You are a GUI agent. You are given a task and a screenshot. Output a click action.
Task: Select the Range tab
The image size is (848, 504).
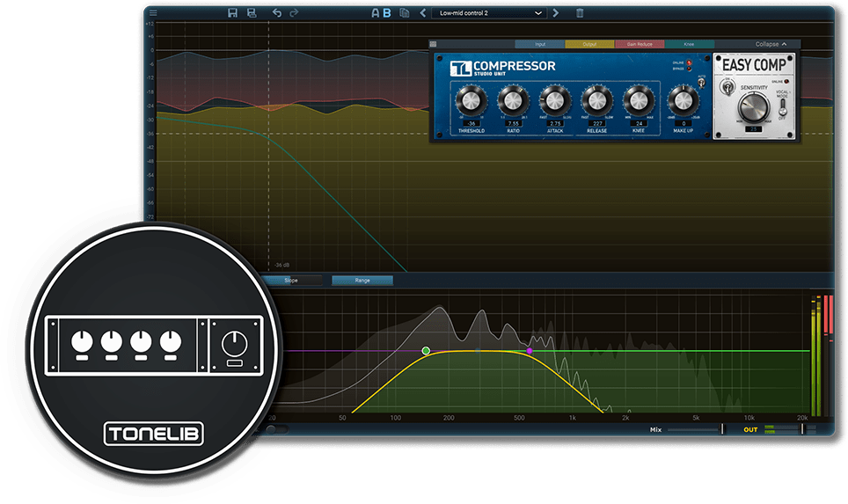point(362,280)
